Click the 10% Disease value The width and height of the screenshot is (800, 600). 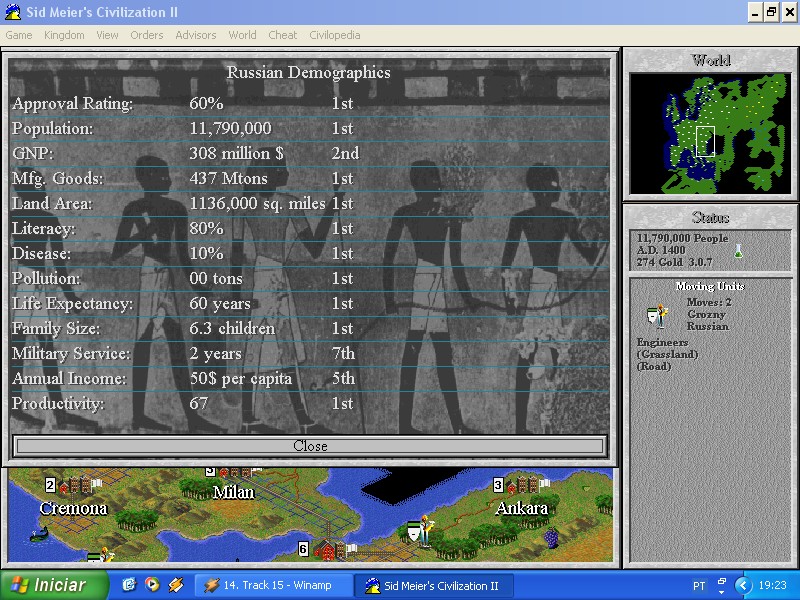click(206, 254)
